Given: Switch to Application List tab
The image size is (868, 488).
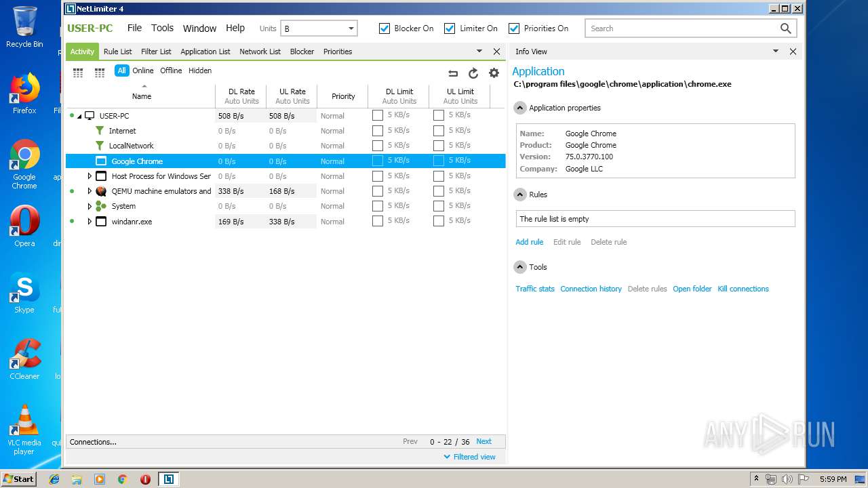Looking at the screenshot, I should click(x=205, y=52).
